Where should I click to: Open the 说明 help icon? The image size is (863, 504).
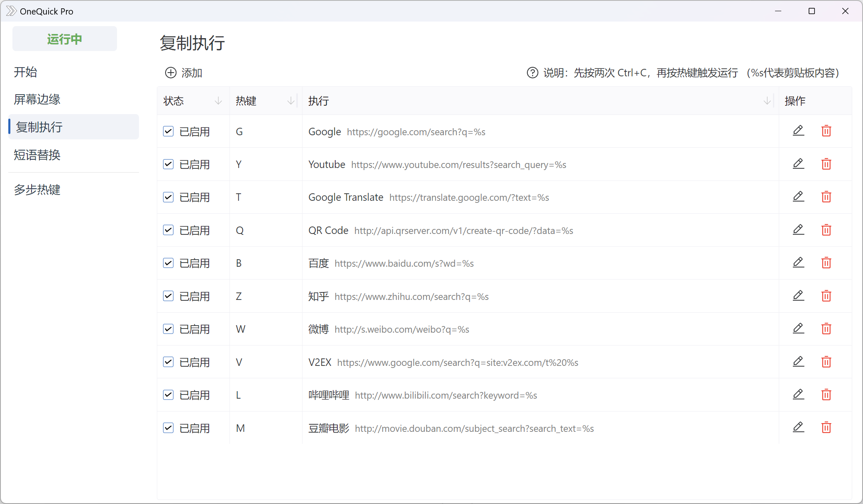(x=532, y=73)
